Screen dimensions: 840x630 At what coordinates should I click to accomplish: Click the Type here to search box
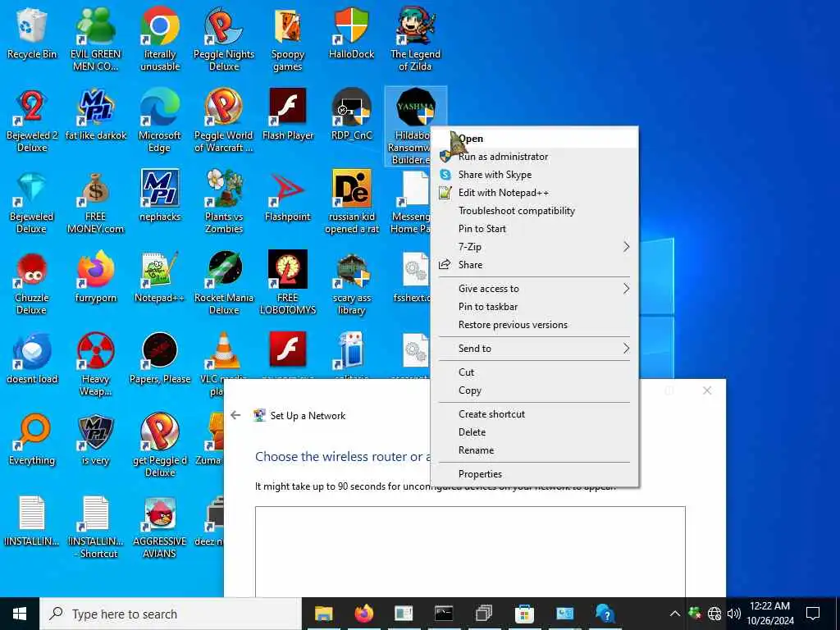coord(171,614)
